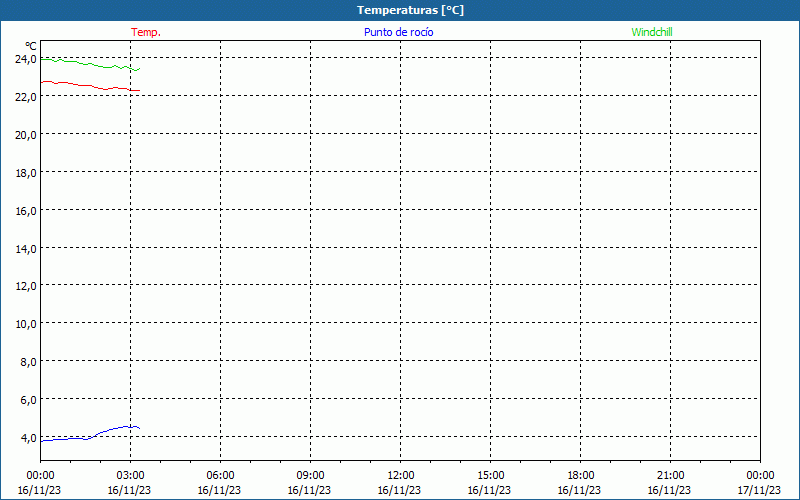Click the 4,0 y-axis label
Viewport: 800px width, 500px height.
(28, 438)
